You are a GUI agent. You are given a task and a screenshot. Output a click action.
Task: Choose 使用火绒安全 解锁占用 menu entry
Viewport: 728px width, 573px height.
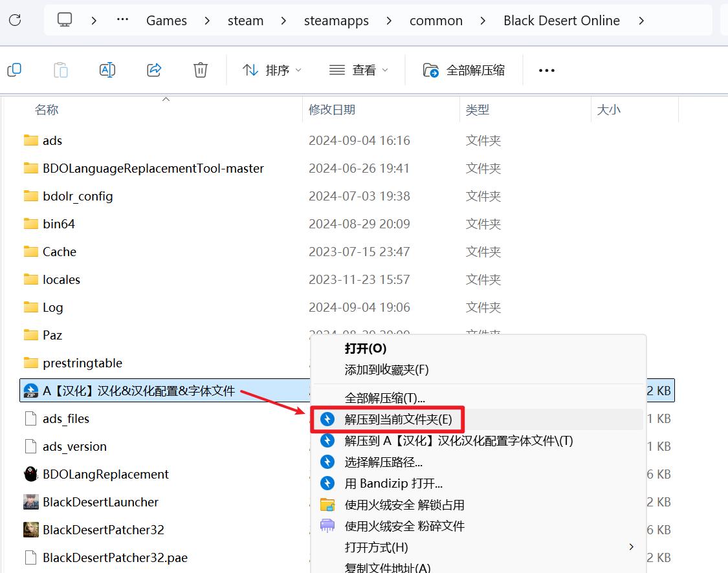[478, 505]
